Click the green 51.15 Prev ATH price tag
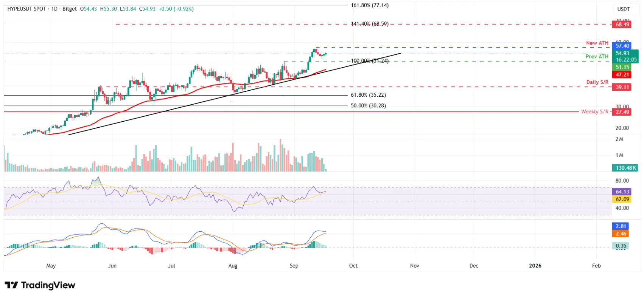Image resolution: width=644 pixels, height=297 pixels. click(x=622, y=67)
